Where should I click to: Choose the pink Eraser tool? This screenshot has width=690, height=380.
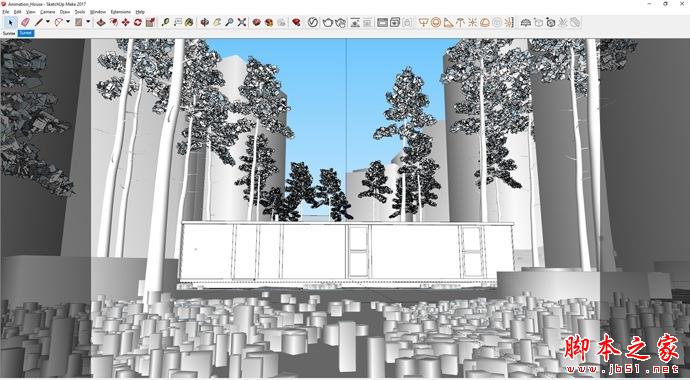(x=25, y=22)
